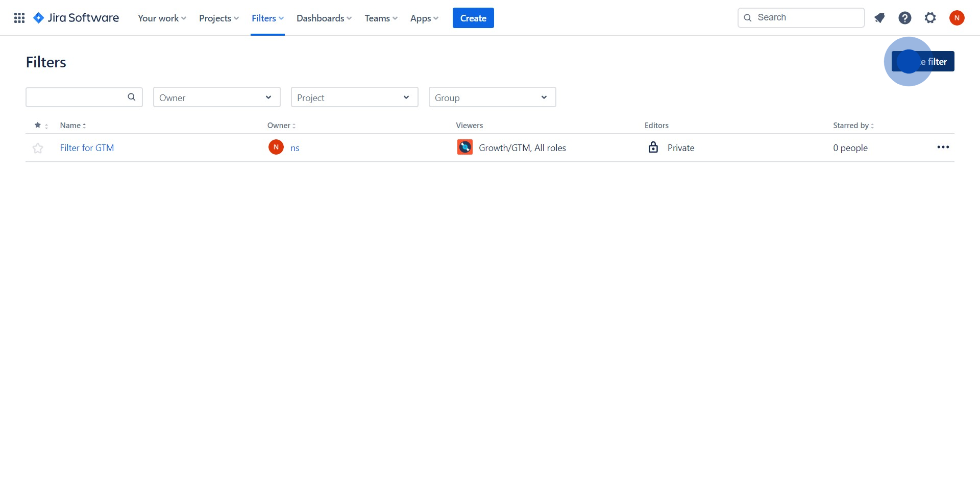
Task: Toggle sorting by Starred by column
Action: [x=852, y=125]
